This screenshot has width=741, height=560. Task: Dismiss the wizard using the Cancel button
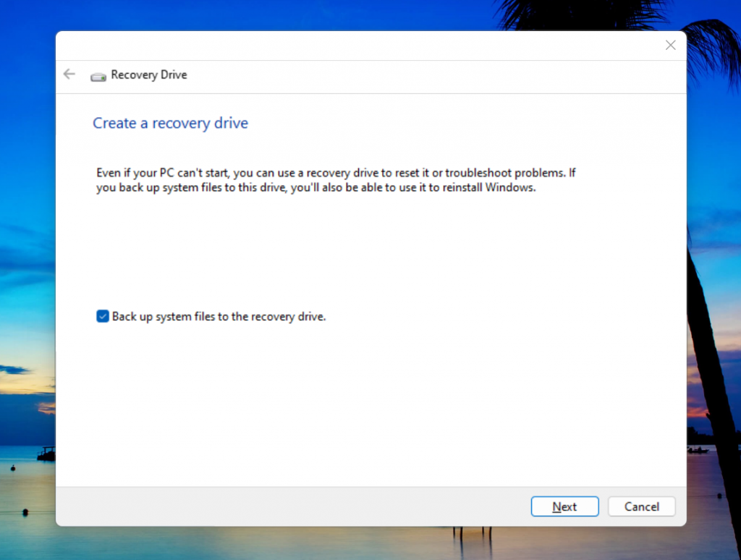click(x=641, y=506)
